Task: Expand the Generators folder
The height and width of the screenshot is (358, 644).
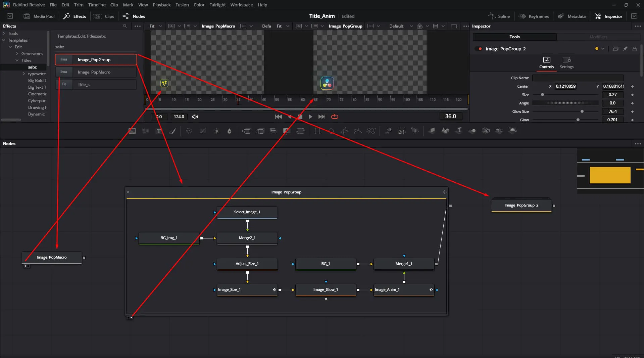Action: tap(17, 53)
